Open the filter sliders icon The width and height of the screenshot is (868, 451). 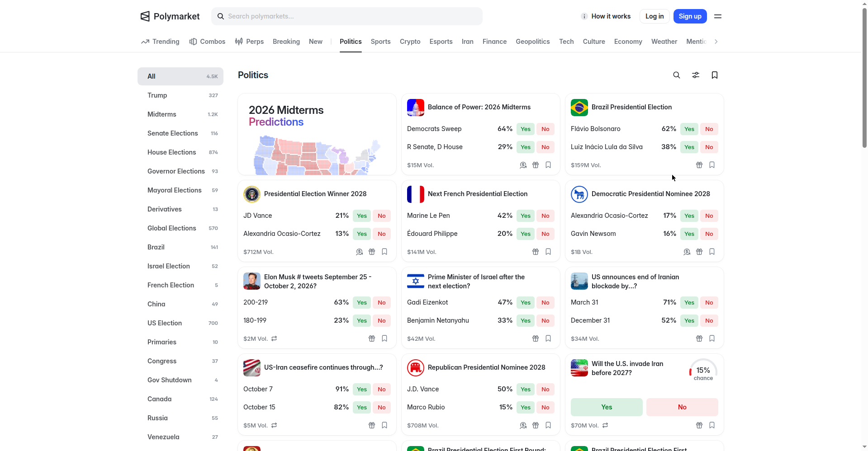click(x=696, y=75)
